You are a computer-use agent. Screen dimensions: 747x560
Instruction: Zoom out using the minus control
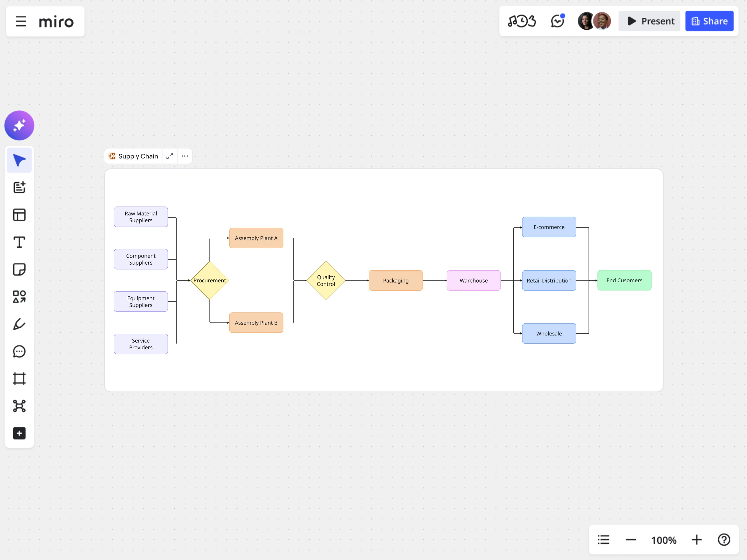point(631,539)
